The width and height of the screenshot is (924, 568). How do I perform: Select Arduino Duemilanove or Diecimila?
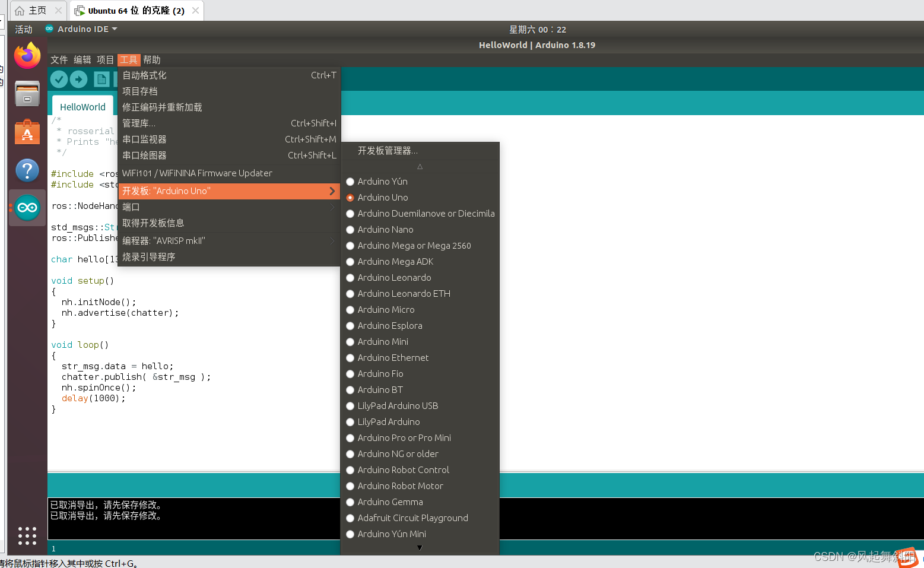[x=420, y=214]
